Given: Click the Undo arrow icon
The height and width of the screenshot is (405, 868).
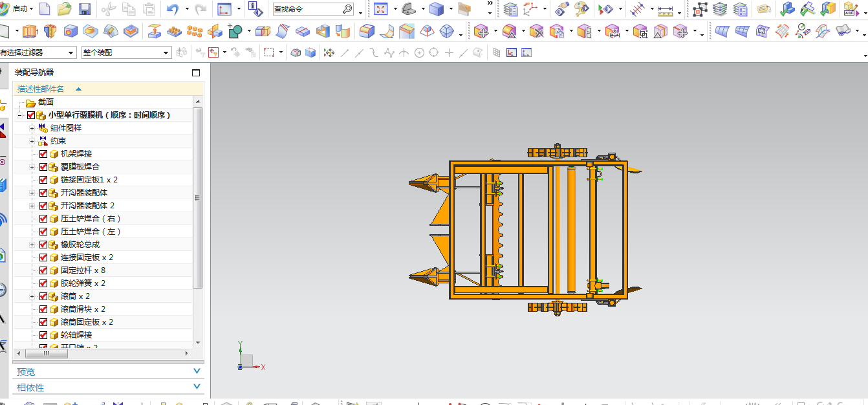Looking at the screenshot, I should point(172,9).
